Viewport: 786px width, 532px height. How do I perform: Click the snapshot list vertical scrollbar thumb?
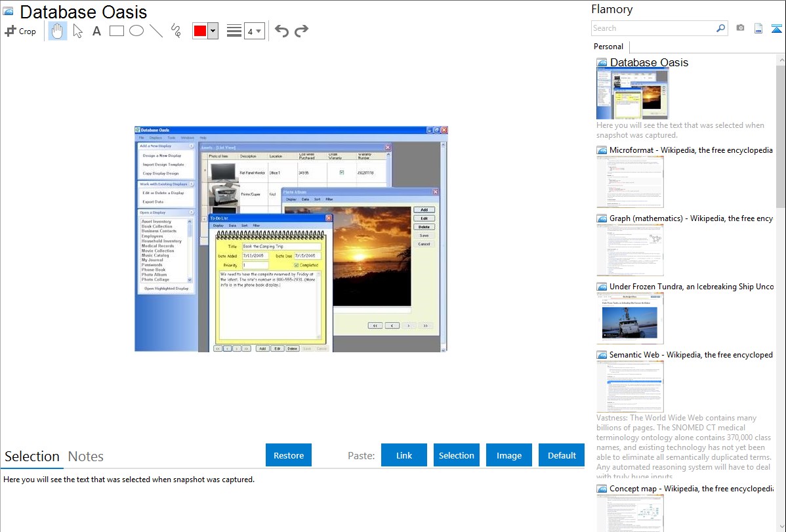click(x=781, y=136)
